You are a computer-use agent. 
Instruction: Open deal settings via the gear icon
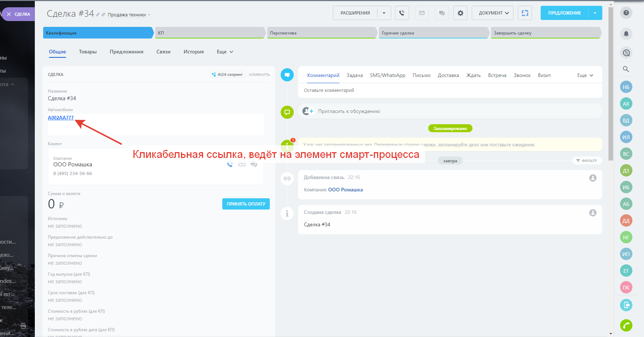tap(460, 13)
